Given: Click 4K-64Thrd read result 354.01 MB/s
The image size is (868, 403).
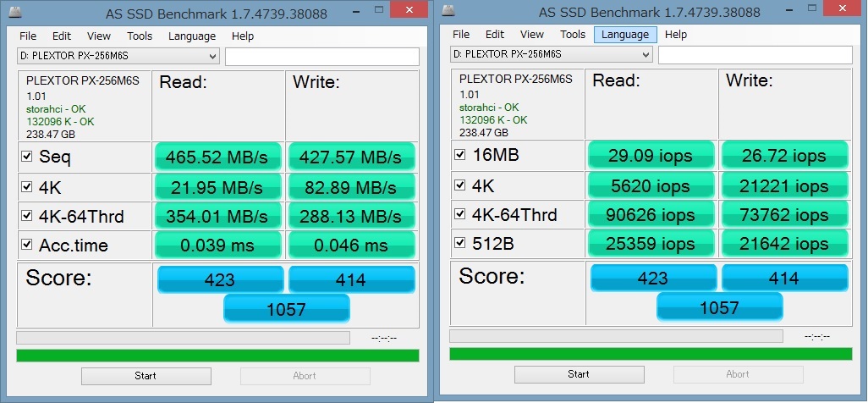Looking at the screenshot, I should click(x=218, y=216).
